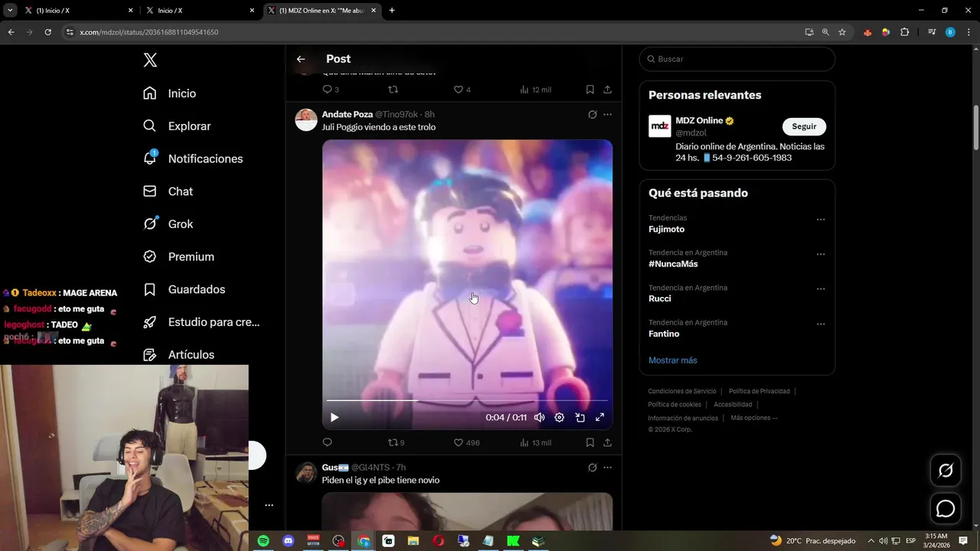Image resolution: width=980 pixels, height=551 pixels.
Task: Open the Rucci trend
Action: click(660, 298)
